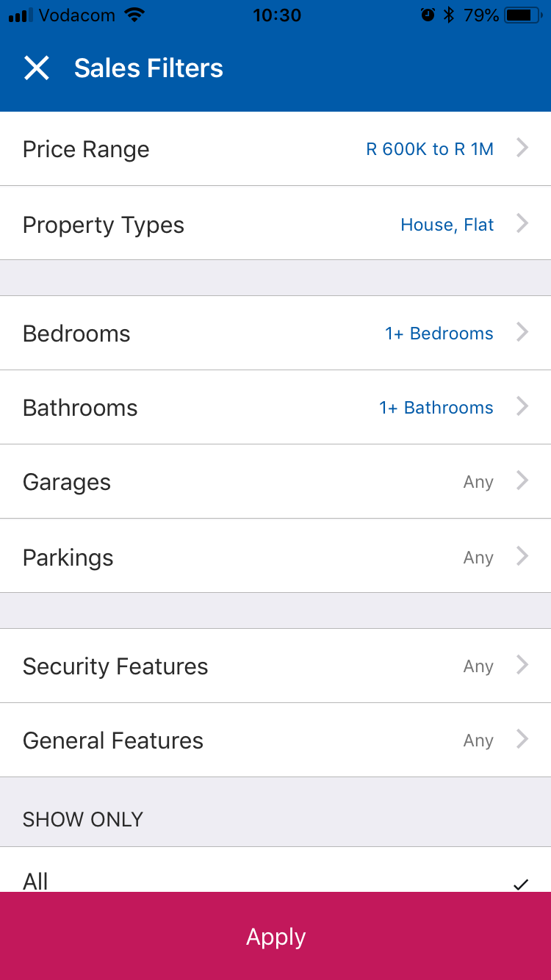Open the Garages filter row
551x980 pixels.
point(275,482)
